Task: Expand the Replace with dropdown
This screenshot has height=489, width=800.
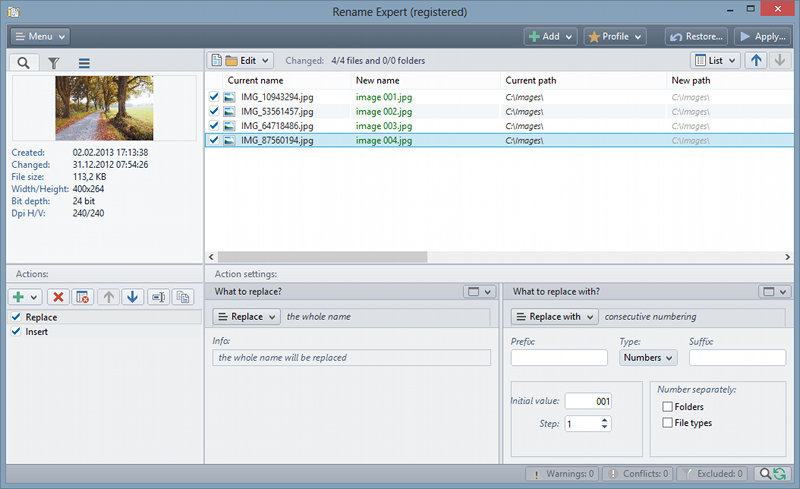Action: tap(555, 317)
